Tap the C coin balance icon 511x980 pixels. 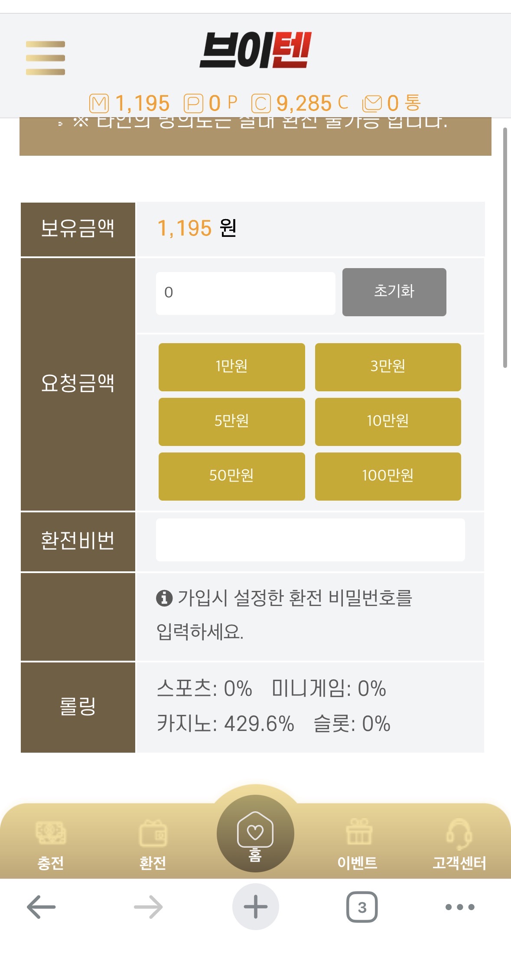click(261, 104)
